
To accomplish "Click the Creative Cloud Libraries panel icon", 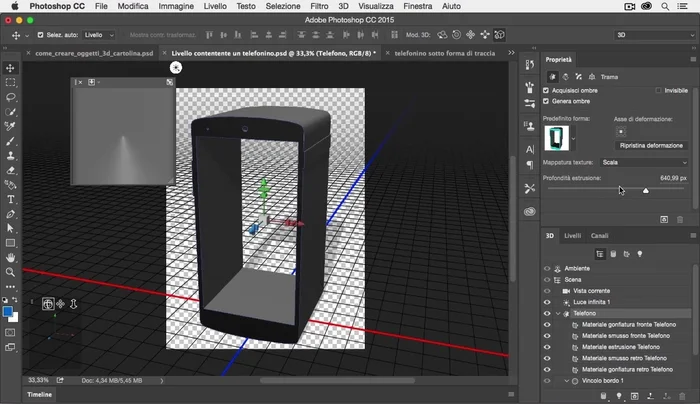I will pos(530,211).
